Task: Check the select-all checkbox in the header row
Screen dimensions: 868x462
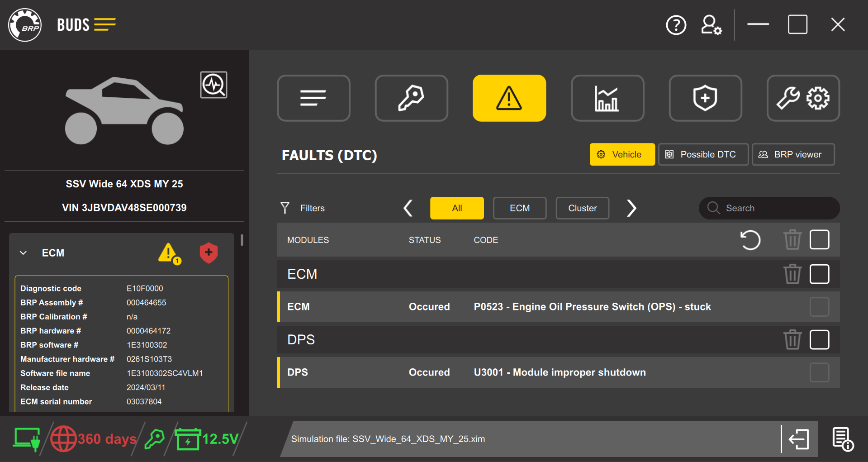Action: tap(819, 240)
